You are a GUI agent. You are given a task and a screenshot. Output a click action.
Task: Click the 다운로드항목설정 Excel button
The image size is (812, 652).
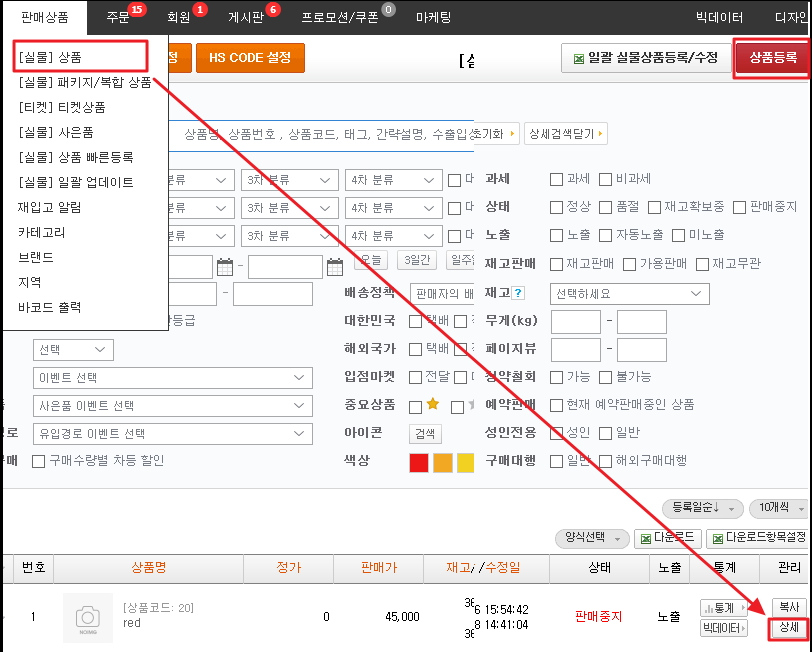click(758, 539)
